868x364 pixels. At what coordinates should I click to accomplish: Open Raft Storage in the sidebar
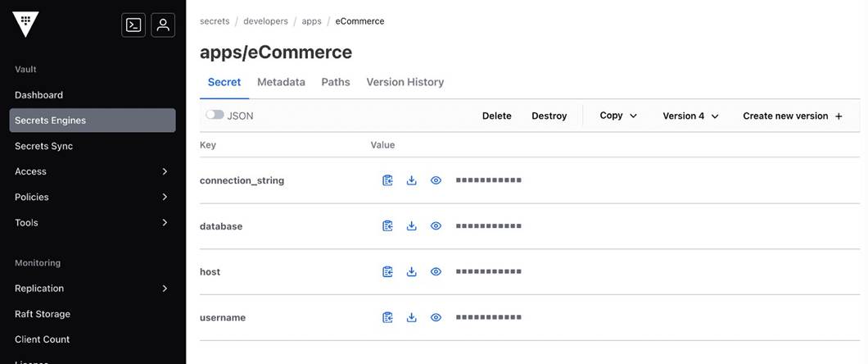pos(43,314)
